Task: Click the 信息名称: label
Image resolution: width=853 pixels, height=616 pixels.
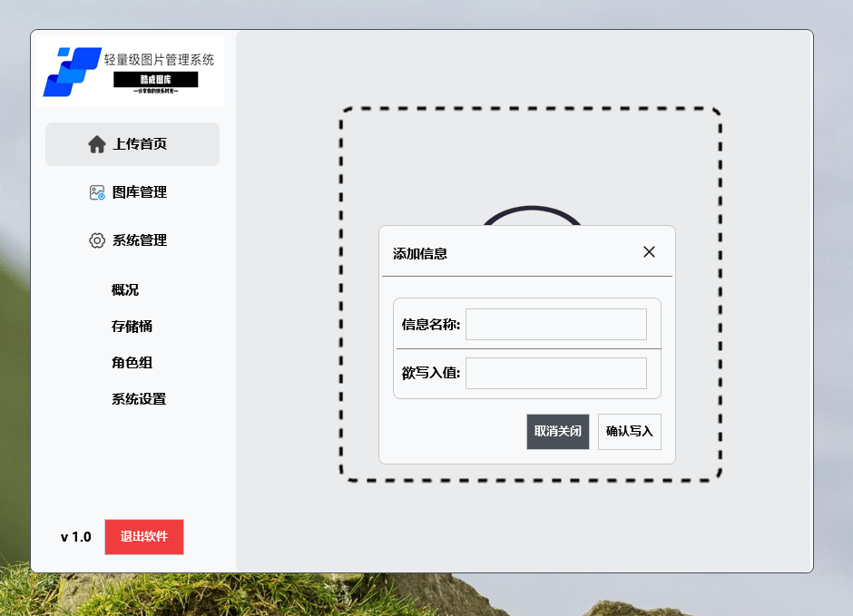Action: (x=431, y=325)
